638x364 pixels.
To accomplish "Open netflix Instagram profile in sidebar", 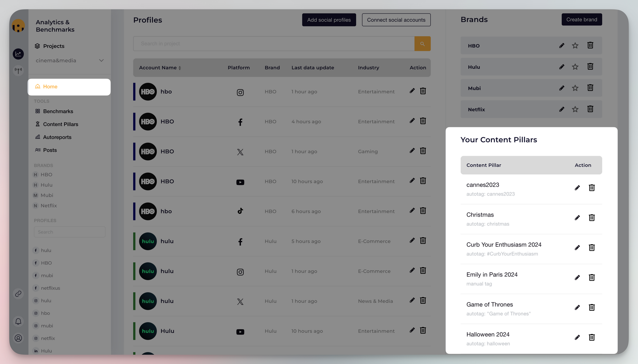I will [48, 338].
